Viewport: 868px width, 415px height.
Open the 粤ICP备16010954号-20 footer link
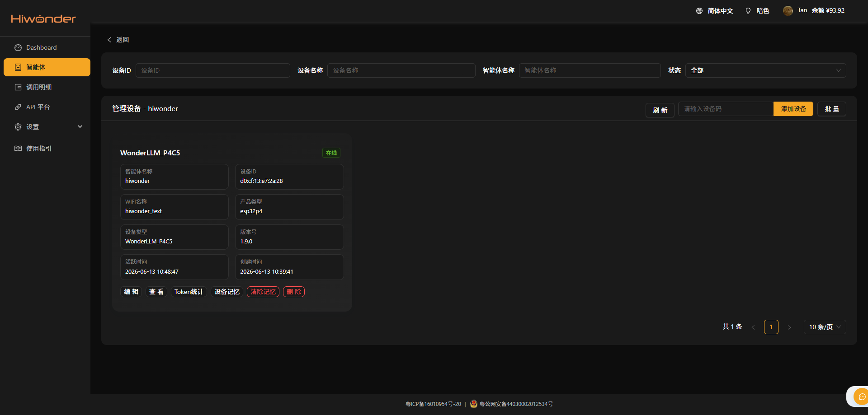point(434,404)
